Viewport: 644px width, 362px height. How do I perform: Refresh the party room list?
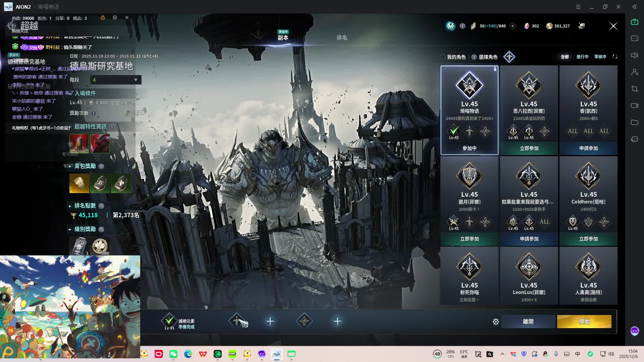615,57
